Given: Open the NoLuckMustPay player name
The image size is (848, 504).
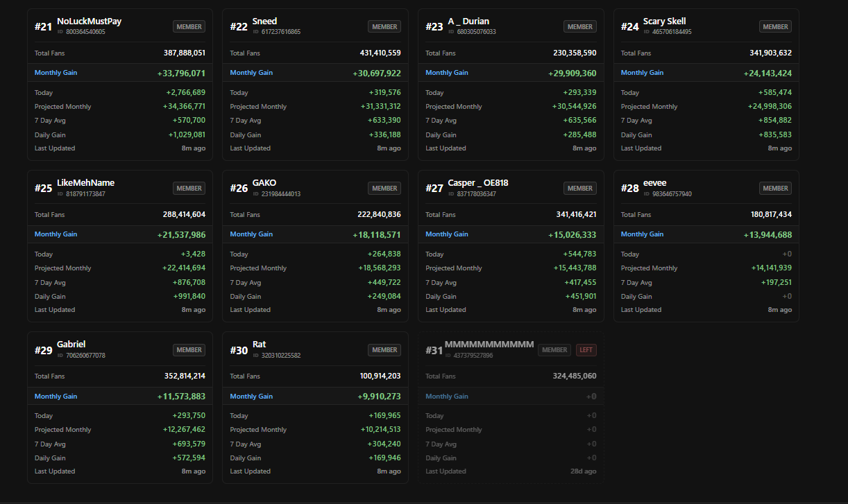Looking at the screenshot, I should 89,21.
